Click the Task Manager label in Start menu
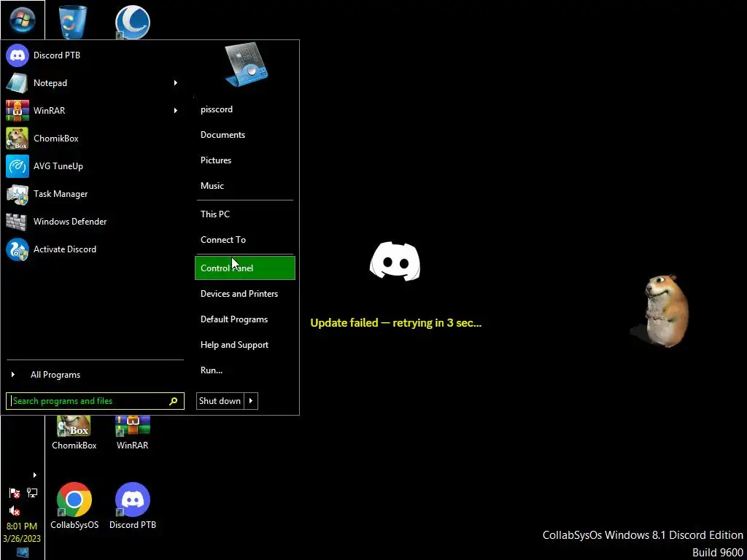Image resolution: width=747 pixels, height=560 pixels. pyautogui.click(x=61, y=194)
